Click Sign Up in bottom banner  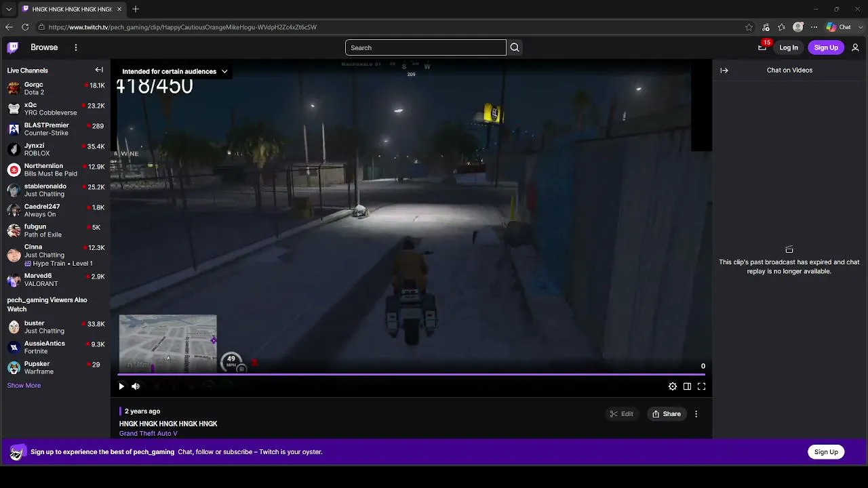tap(826, 452)
